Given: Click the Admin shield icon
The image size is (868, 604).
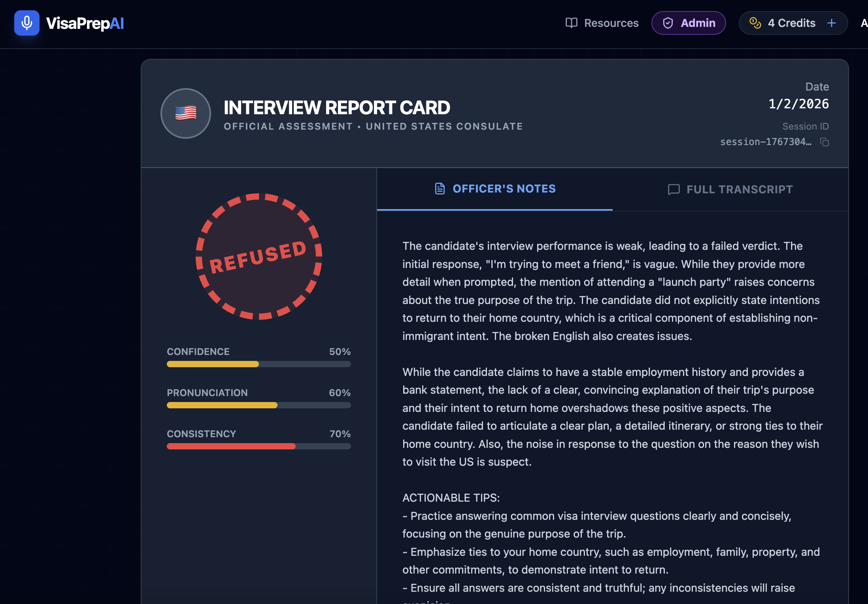Looking at the screenshot, I should (668, 23).
